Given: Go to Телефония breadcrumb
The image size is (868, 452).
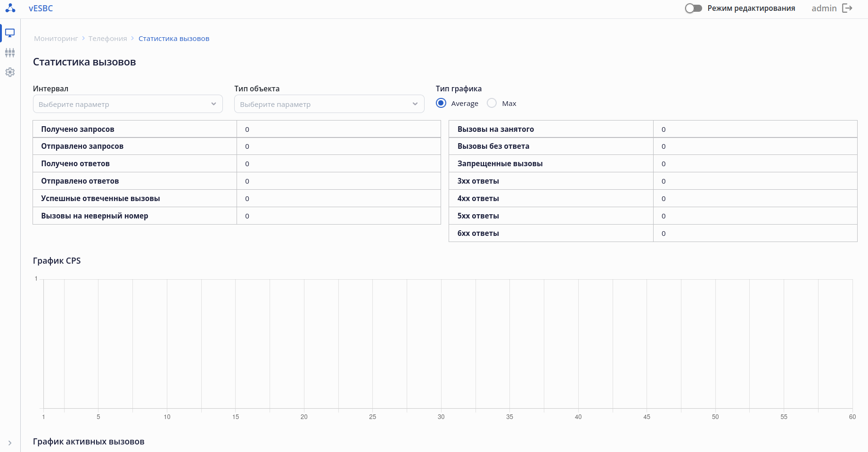Looking at the screenshot, I should click(x=107, y=39).
